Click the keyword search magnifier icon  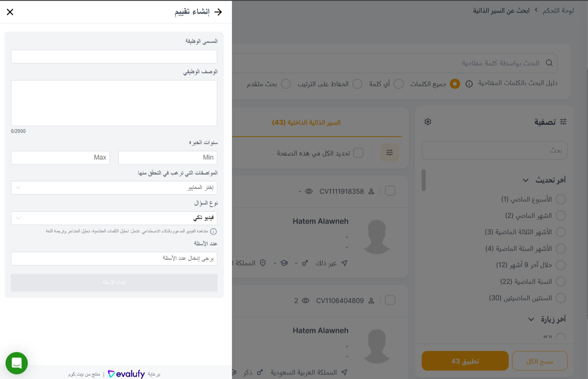point(549,63)
